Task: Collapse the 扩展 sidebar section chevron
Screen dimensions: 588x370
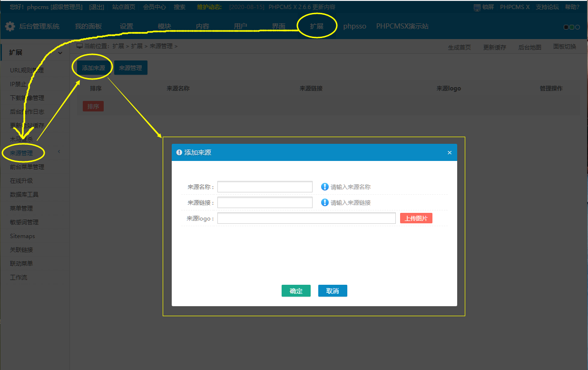Action: (x=60, y=52)
